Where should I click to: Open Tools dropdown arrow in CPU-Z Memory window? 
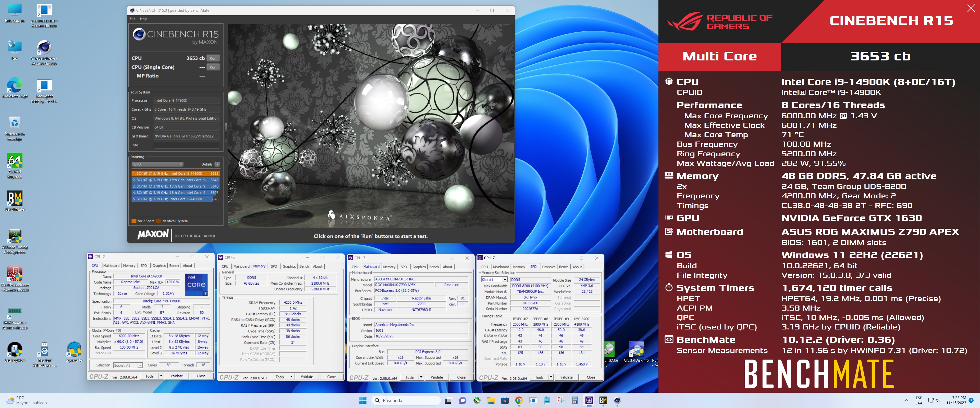[x=291, y=377]
